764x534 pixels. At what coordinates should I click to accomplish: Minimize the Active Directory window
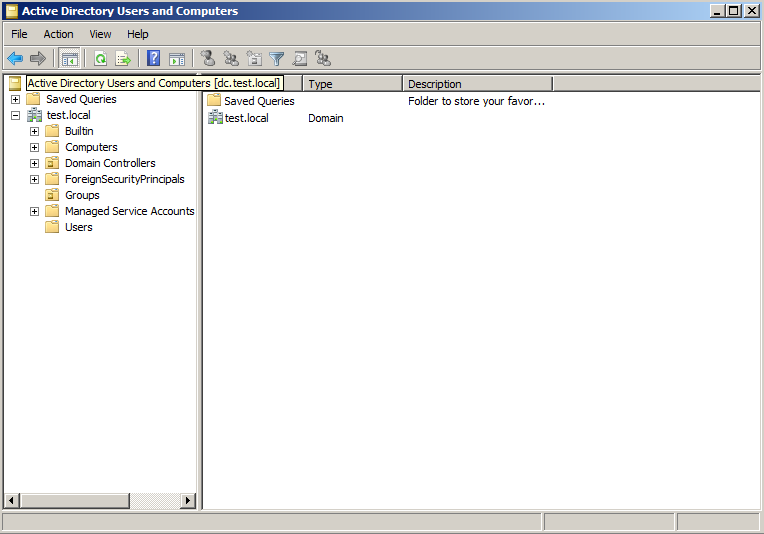[716, 11]
